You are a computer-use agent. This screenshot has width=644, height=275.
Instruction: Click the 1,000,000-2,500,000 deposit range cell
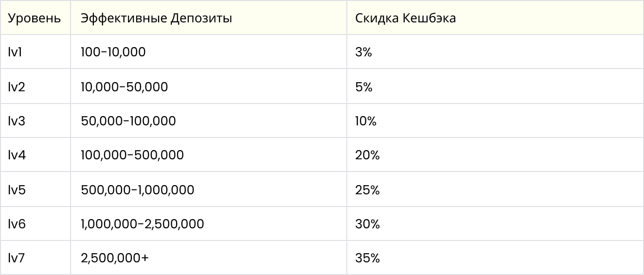pos(209,223)
